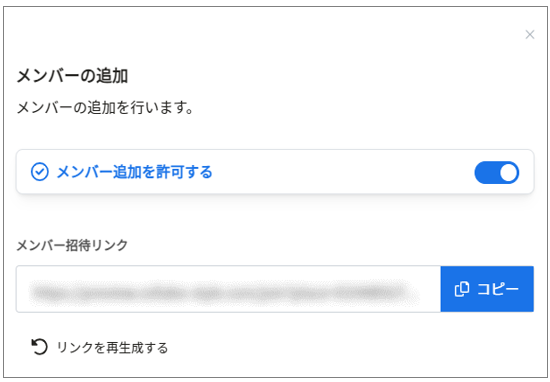The height and width of the screenshot is (382, 550).
Task: Click the circled checkmark icon
Action: click(x=40, y=172)
